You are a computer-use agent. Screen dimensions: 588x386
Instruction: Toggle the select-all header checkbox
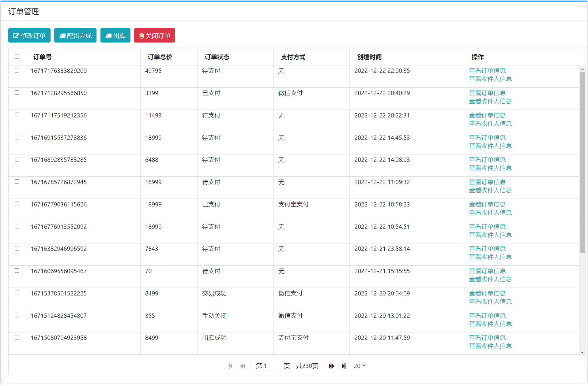click(17, 56)
